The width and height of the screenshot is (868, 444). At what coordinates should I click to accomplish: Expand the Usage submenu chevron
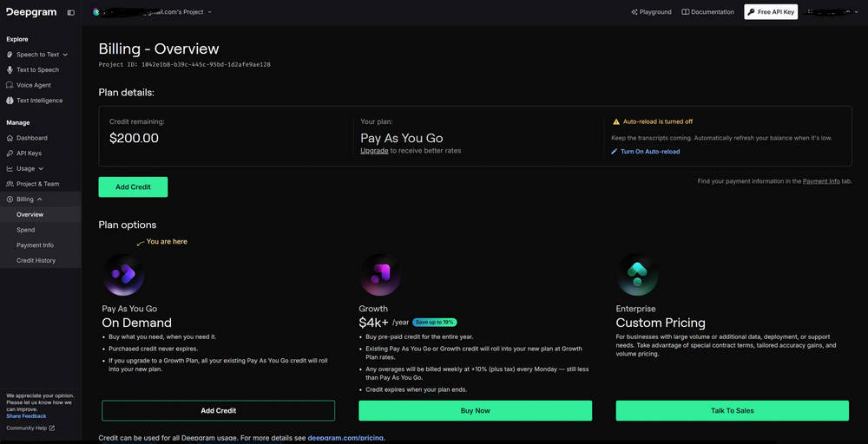[41, 168]
